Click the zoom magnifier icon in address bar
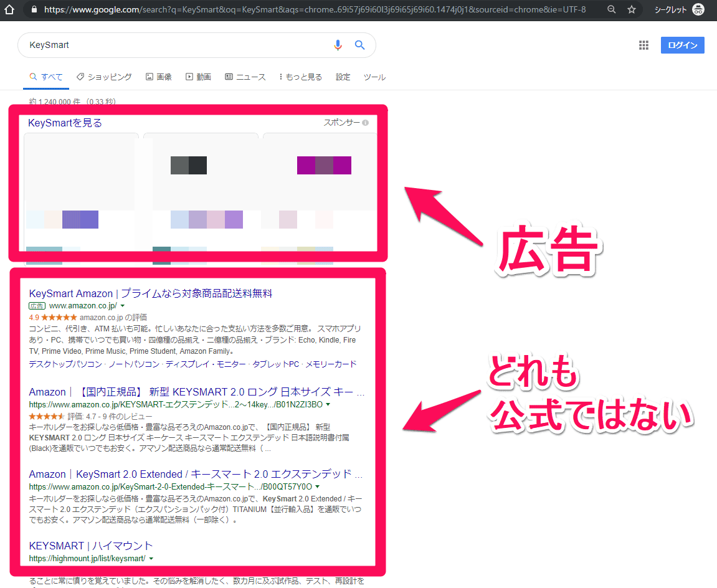The height and width of the screenshot is (588, 717). click(x=611, y=9)
